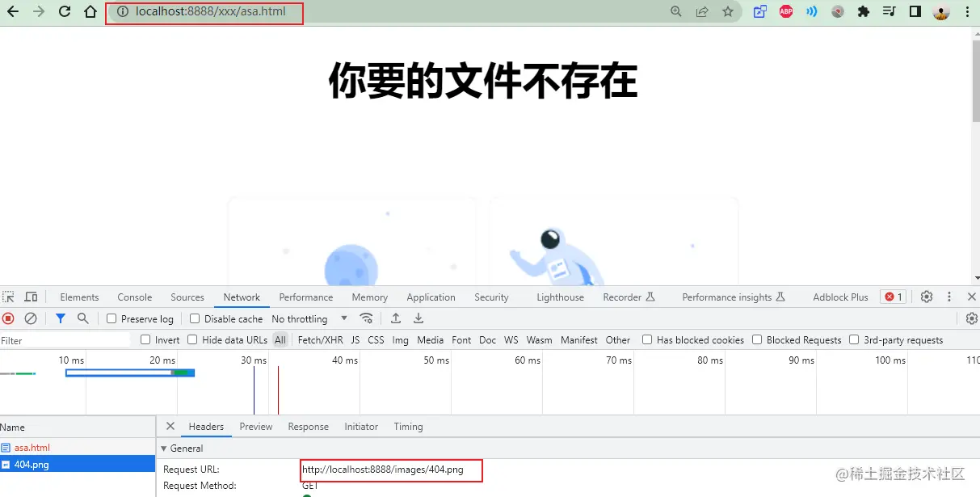This screenshot has height=497, width=980.
Task: Open the Security tab
Action: 491,297
